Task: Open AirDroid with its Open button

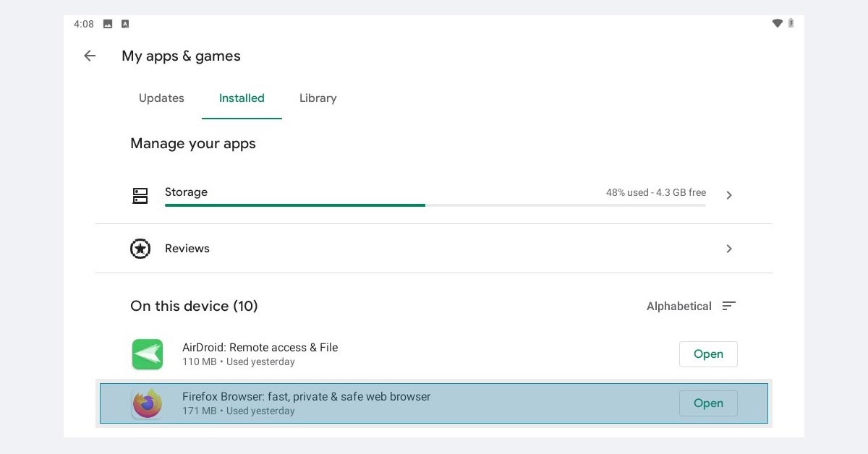Action: (708, 354)
